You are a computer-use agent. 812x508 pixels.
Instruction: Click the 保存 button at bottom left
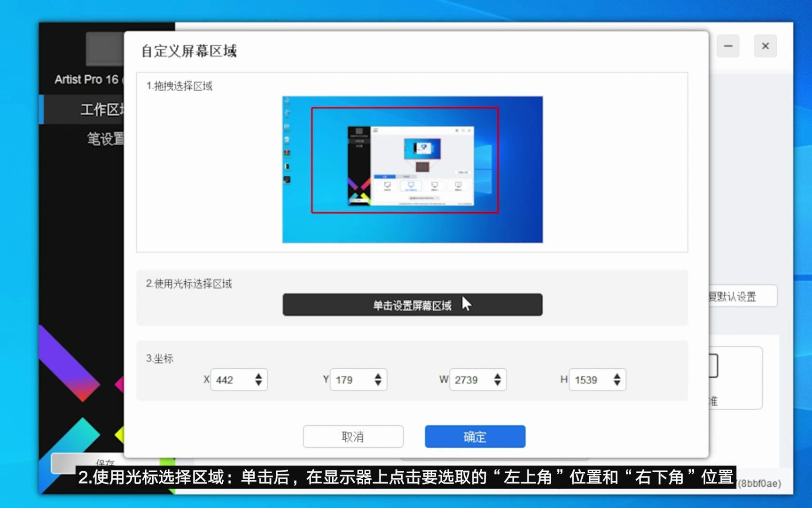coord(105,463)
